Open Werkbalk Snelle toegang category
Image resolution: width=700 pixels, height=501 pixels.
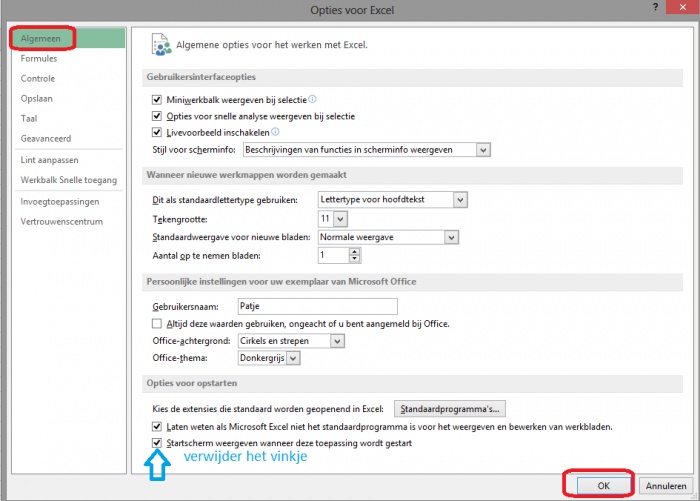tap(69, 180)
